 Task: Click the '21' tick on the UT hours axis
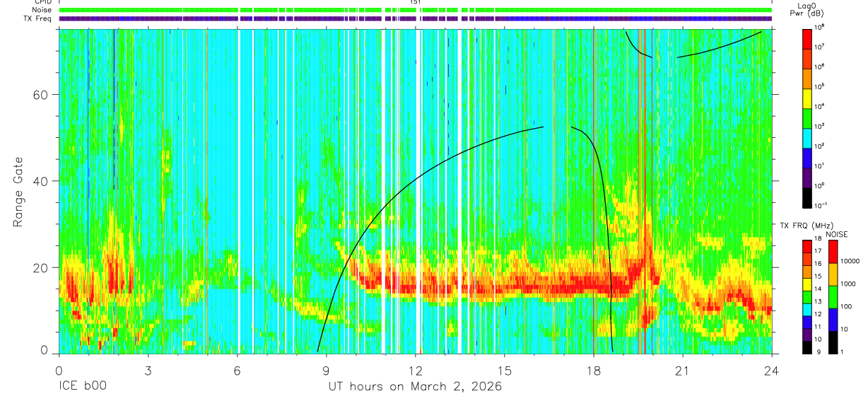pos(683,370)
